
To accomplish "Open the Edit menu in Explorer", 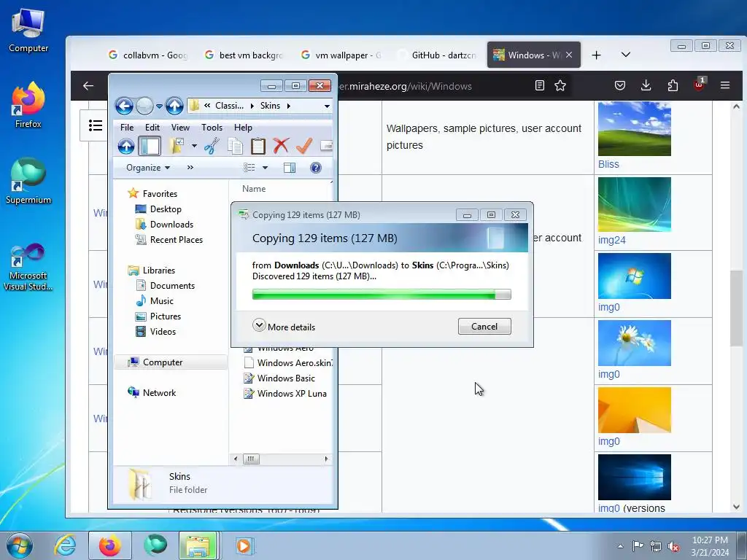I will (152, 127).
